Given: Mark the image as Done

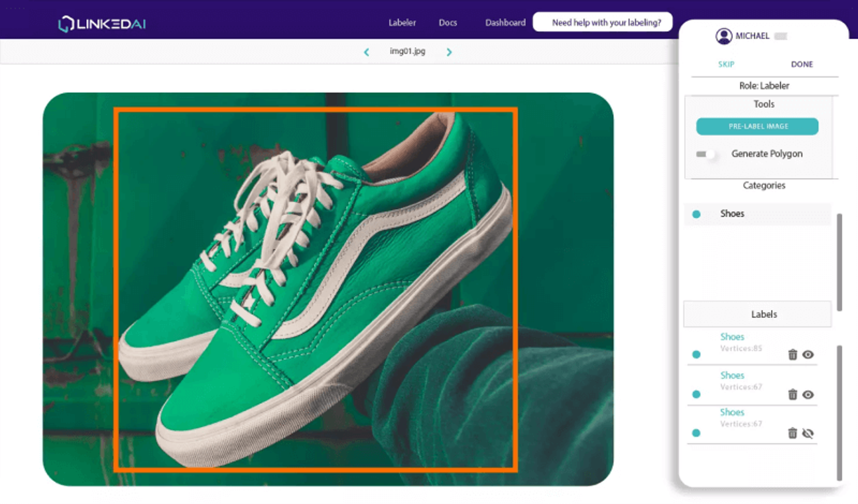Looking at the screenshot, I should pyautogui.click(x=802, y=64).
